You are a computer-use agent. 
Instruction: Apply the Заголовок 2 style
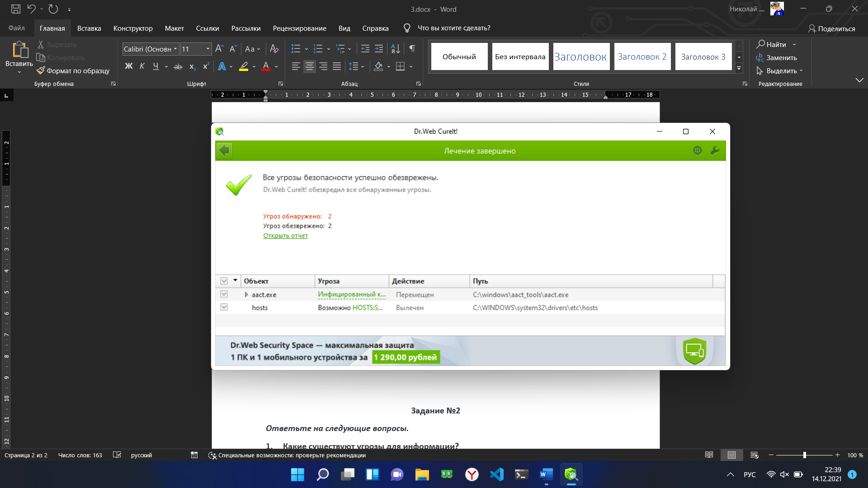642,56
